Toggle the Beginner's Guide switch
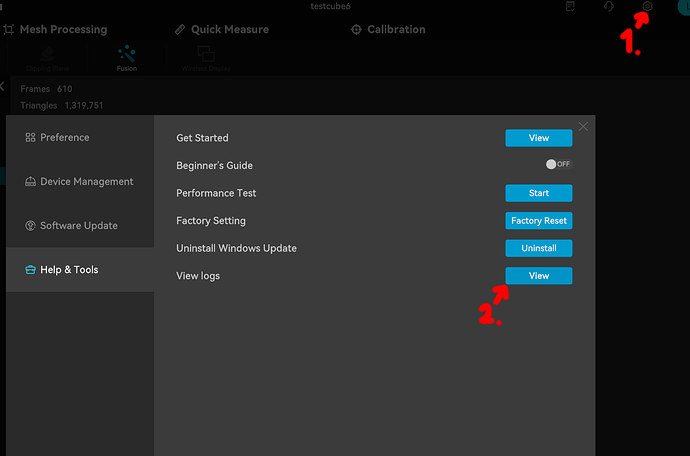Image resolution: width=690 pixels, height=456 pixels. click(558, 164)
